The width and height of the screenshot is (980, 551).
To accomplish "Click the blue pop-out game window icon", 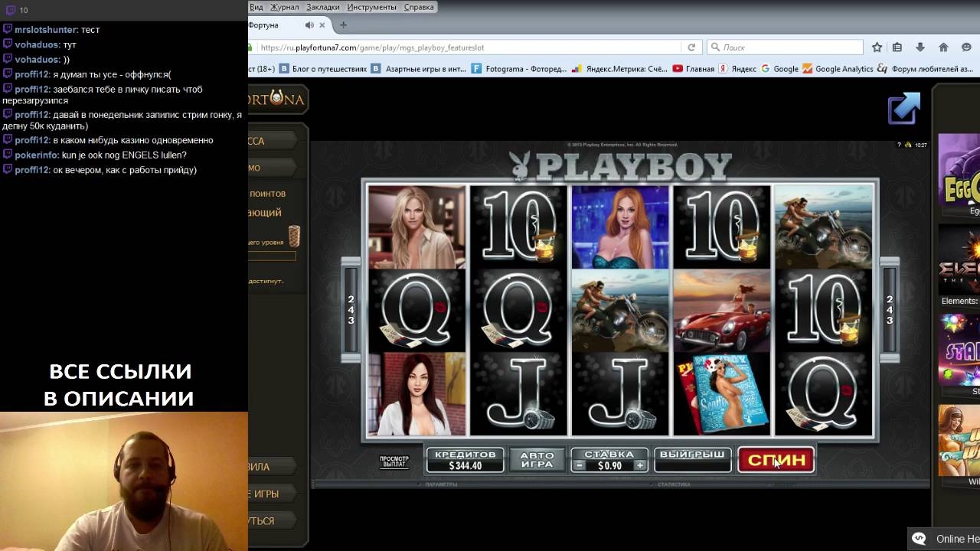I will click(903, 108).
